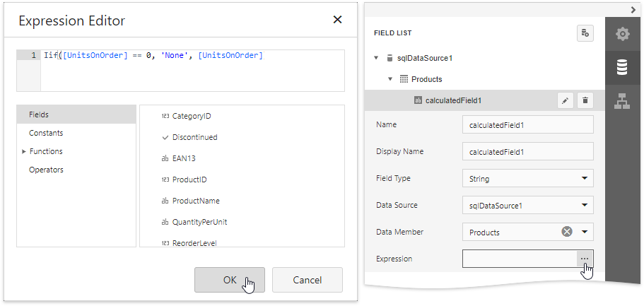Cancel the Expression Editor dialog
Image resolution: width=644 pixels, height=306 pixels.
pyautogui.click(x=307, y=280)
